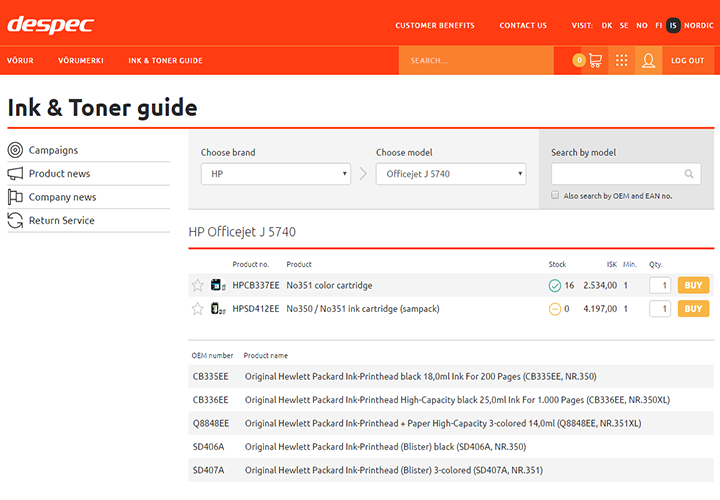
Task: Switch to the FI site
Action: [658, 26]
